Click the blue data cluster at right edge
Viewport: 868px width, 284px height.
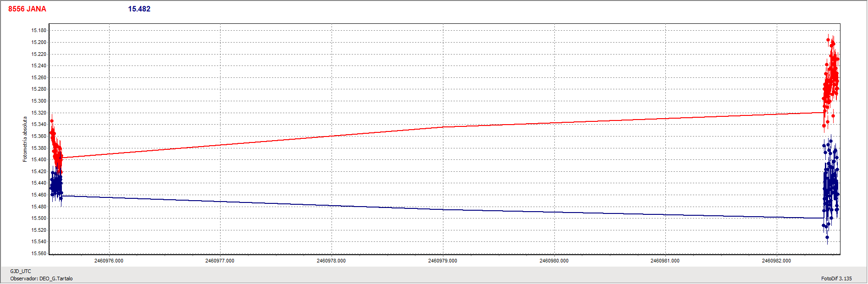tap(831, 188)
